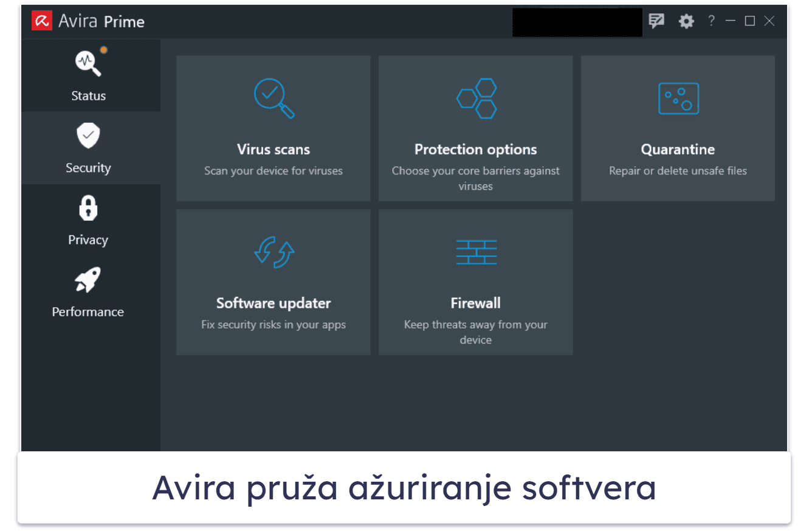This screenshot has width=812, height=531.
Task: Open the Software updater title
Action: [x=274, y=303]
